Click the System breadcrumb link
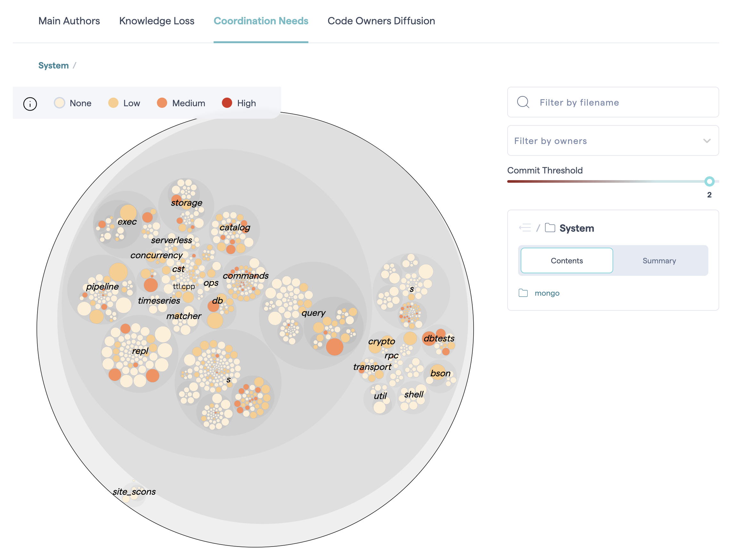 (x=53, y=65)
